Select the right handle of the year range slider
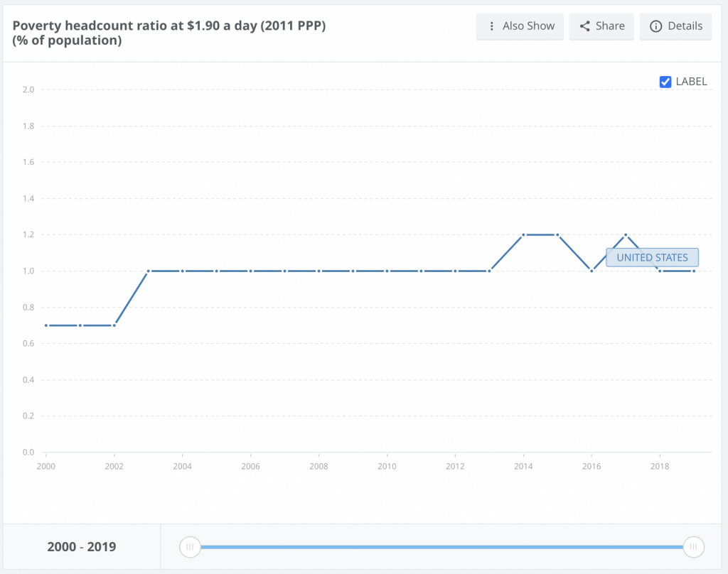This screenshot has width=728, height=574. [x=693, y=546]
